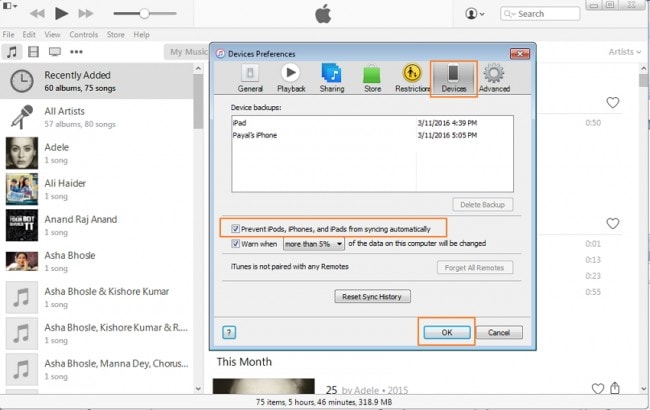Open the Sharing preferences tab
This screenshot has height=410, width=650.
[332, 78]
